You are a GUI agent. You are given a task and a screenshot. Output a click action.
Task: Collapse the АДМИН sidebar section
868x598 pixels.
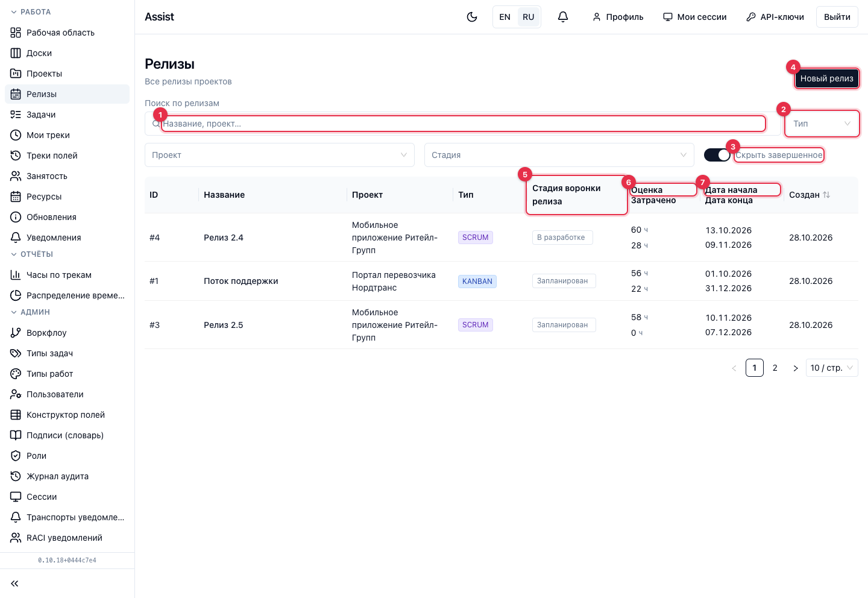tap(31, 312)
